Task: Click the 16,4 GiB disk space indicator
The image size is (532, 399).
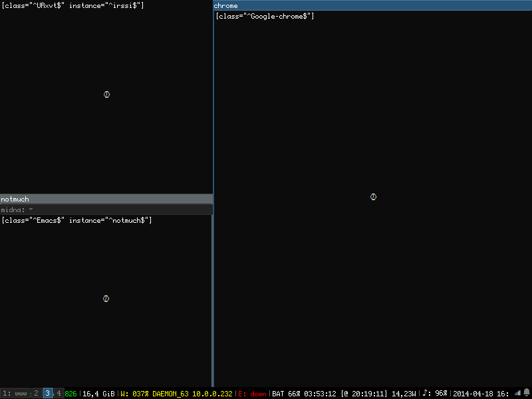Action: point(98,394)
